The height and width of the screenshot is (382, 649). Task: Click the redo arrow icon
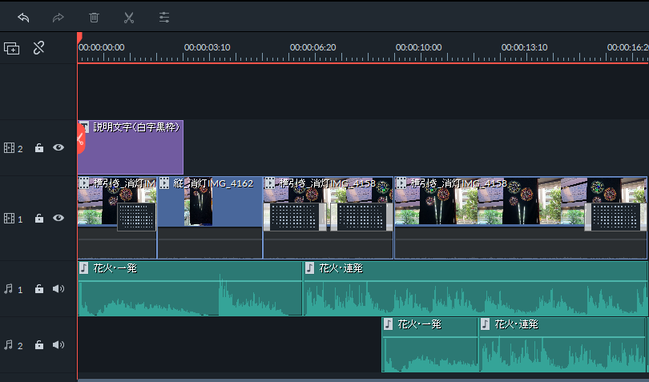point(58,18)
